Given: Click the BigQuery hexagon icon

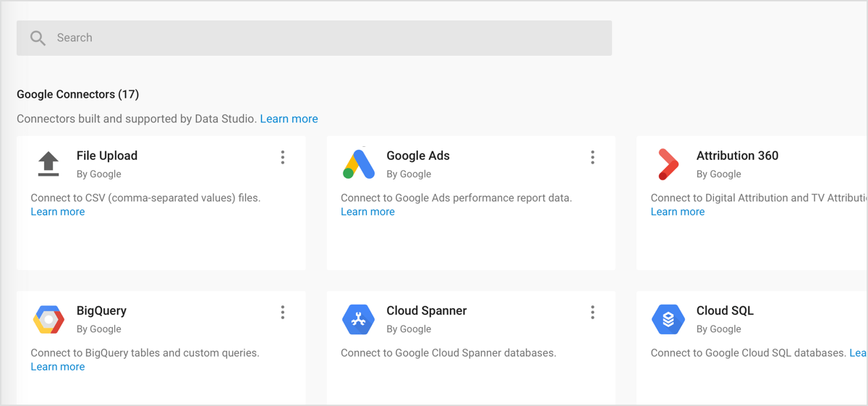Looking at the screenshot, I should pos(48,319).
